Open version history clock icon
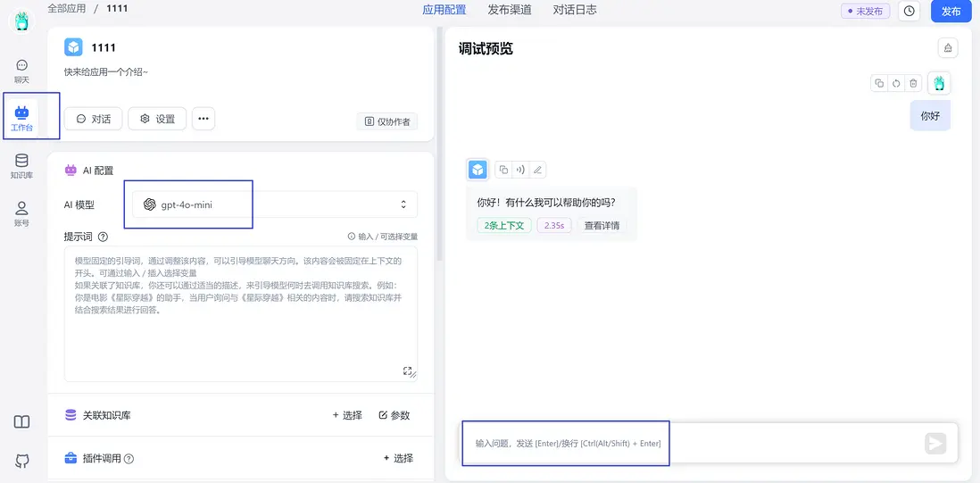Screen dimensions: 980x483 [909, 12]
